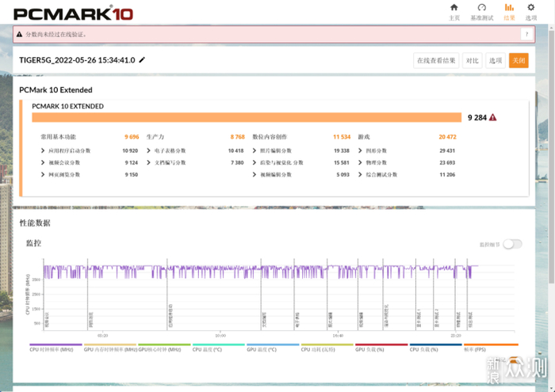The height and width of the screenshot is (392, 555).
Task: Select the 结果 results bar-chart icon
Action: [509, 7]
